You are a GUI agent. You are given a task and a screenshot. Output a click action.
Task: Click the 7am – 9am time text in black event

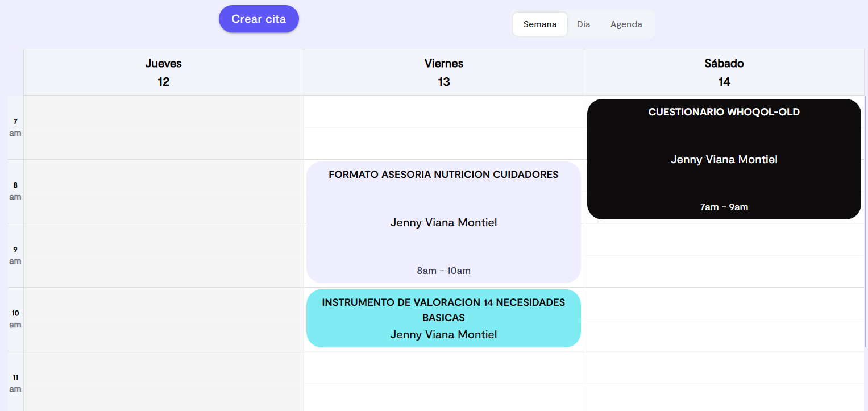[x=724, y=206]
